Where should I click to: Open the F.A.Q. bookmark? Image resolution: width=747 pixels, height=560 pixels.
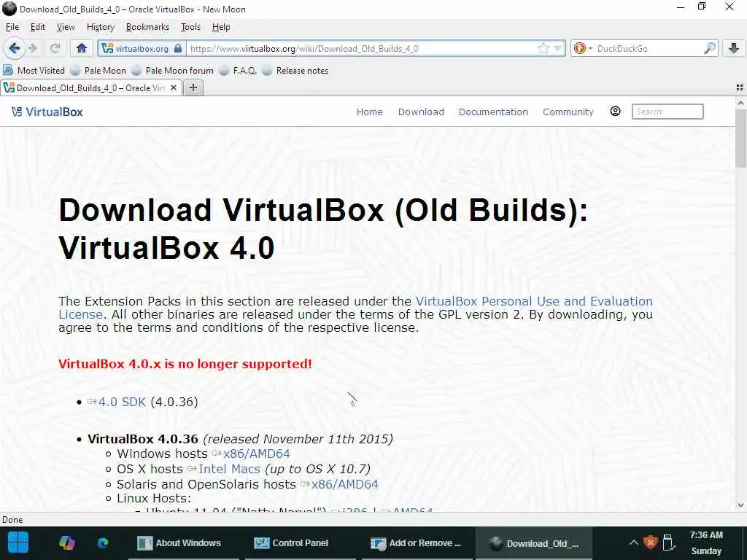(239, 71)
